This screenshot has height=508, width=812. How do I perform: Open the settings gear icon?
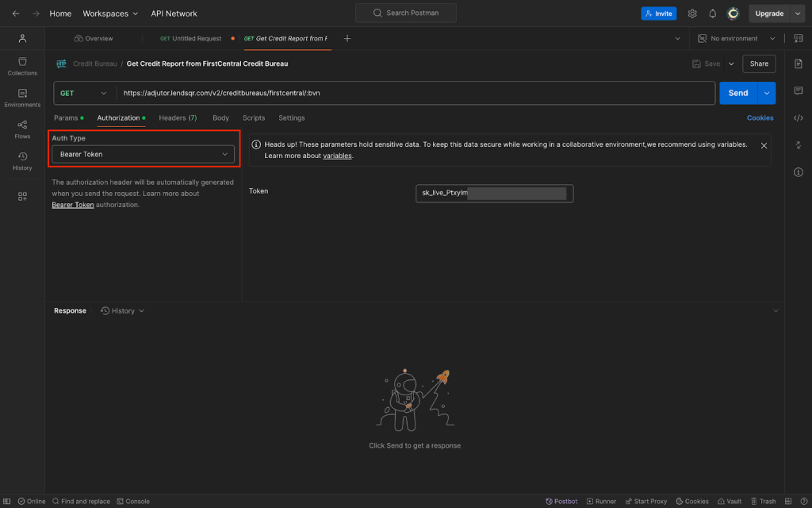coord(692,13)
